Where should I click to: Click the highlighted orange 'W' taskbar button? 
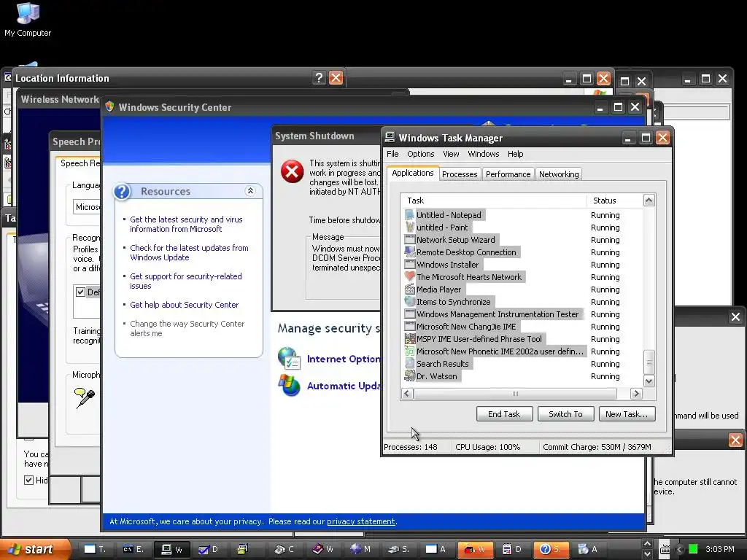(474, 549)
